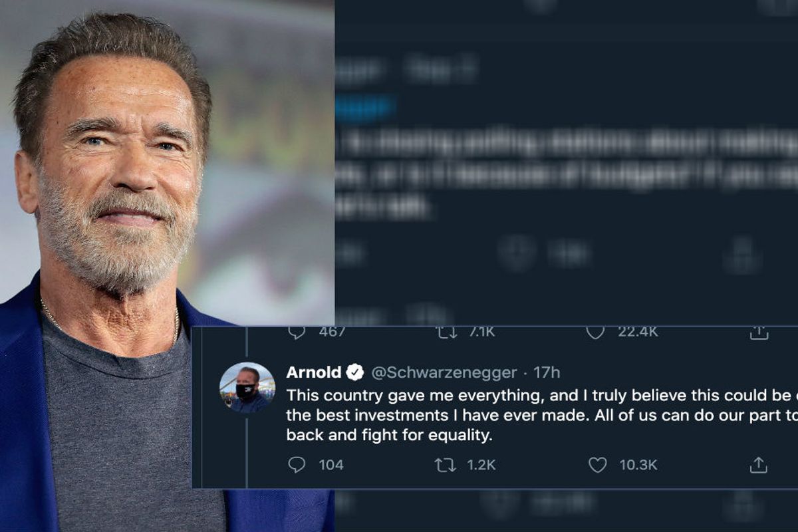Click the 10.3K likes count

(x=638, y=465)
